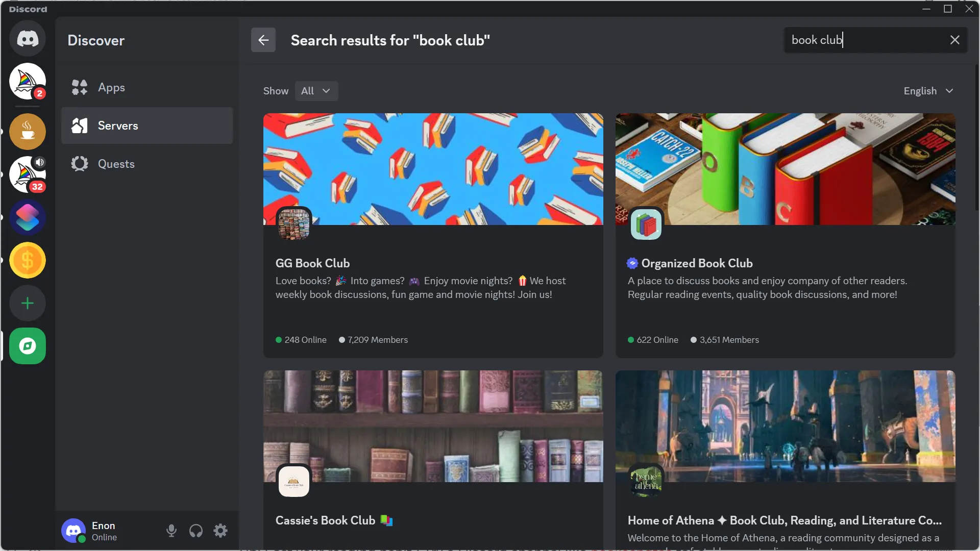Click Organized Book Club server avatar
This screenshot has width=980, height=551.
click(x=646, y=224)
